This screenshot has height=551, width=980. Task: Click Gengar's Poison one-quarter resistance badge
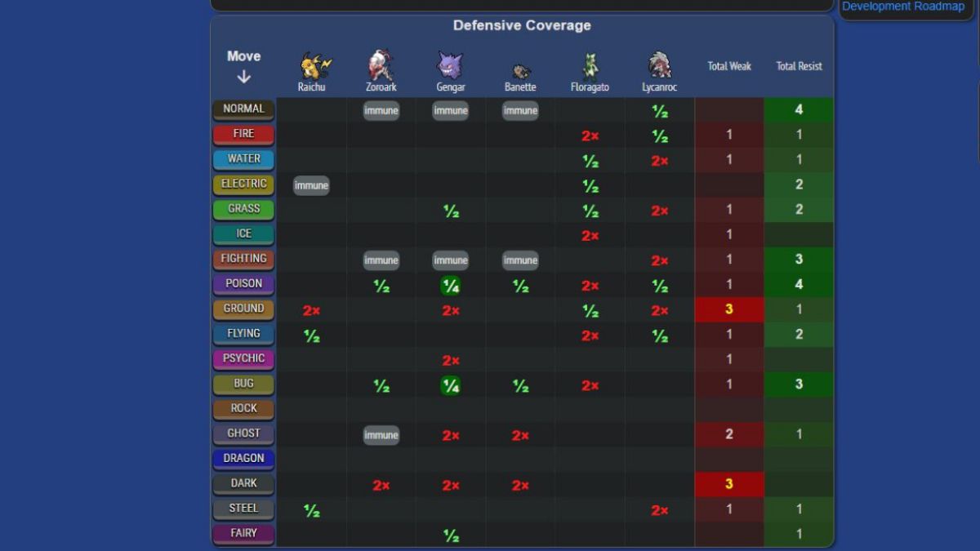(451, 286)
